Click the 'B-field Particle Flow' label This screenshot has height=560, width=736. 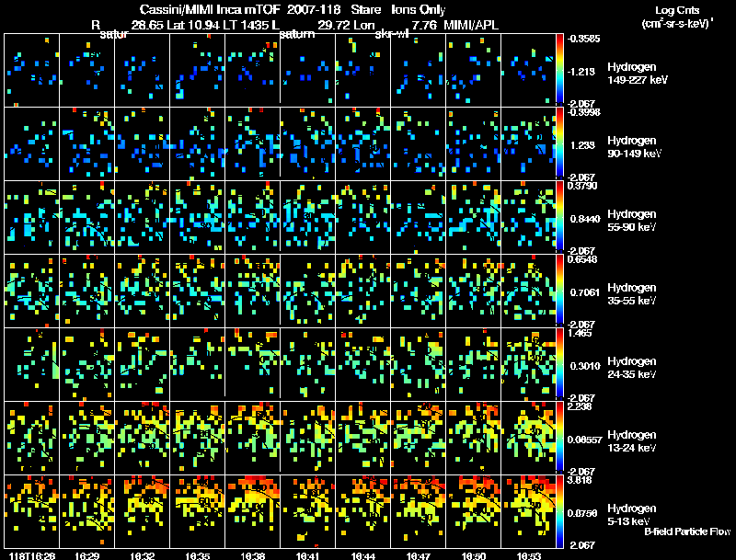687,531
